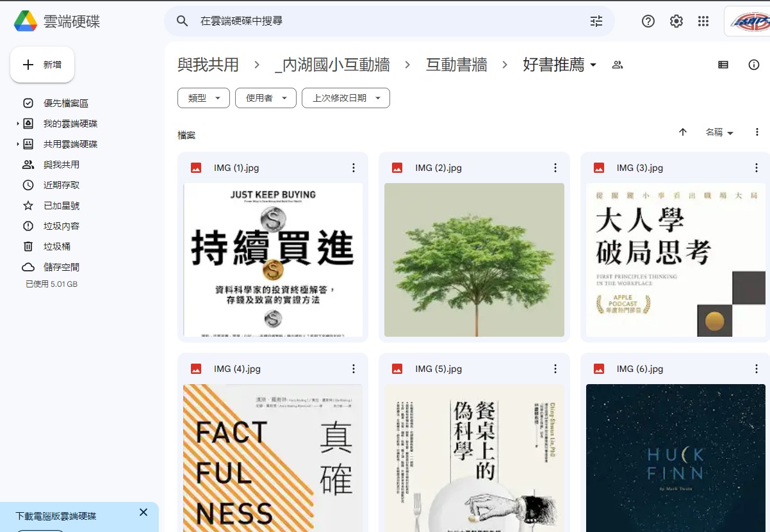Open the green tree image thumbnail
The height and width of the screenshot is (532, 770).
pyautogui.click(x=474, y=260)
